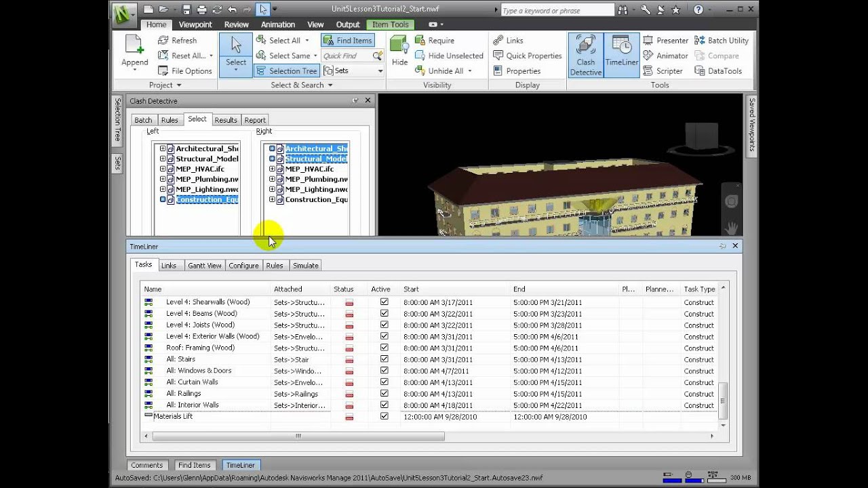Open the Sets side panel tab

coord(117,163)
